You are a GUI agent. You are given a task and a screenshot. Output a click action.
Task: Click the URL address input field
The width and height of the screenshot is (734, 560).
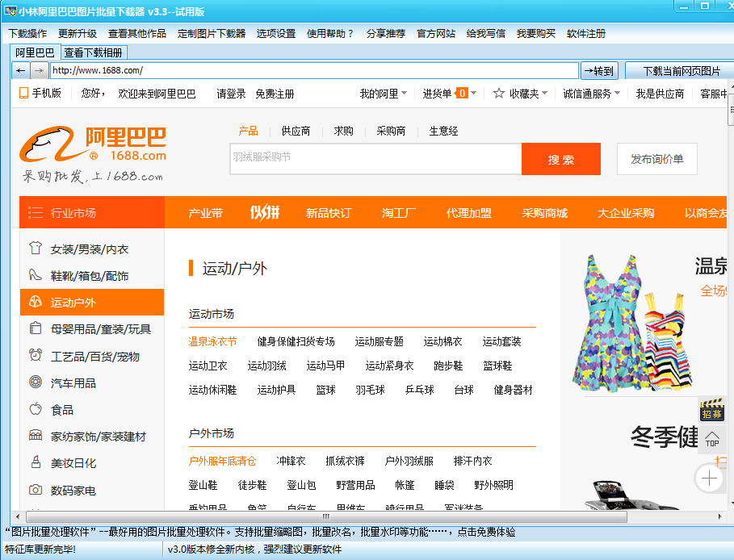tap(314, 71)
